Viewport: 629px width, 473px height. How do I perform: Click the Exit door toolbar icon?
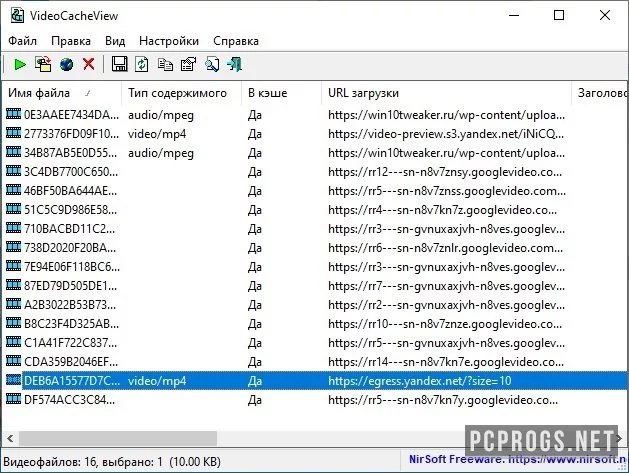[x=235, y=64]
